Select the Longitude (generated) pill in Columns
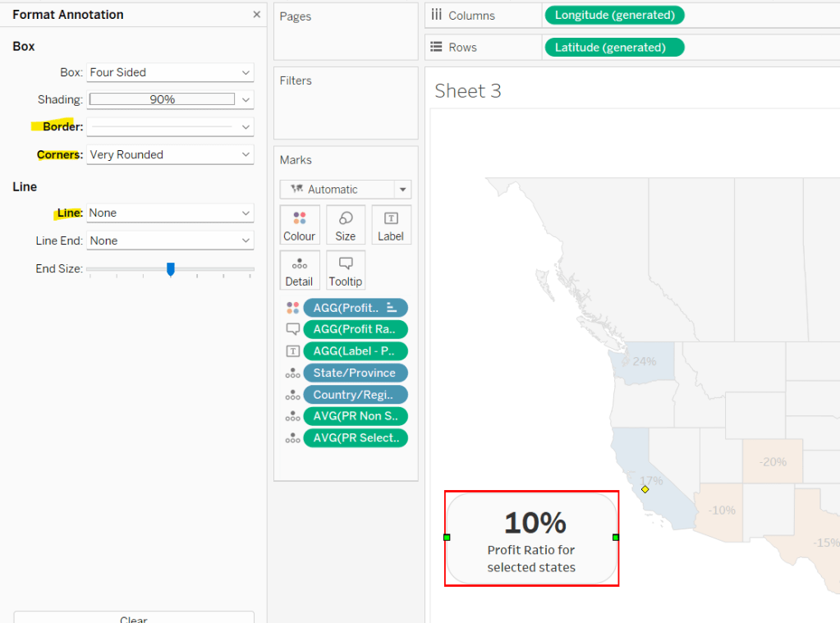The height and width of the screenshot is (623, 840). point(613,15)
